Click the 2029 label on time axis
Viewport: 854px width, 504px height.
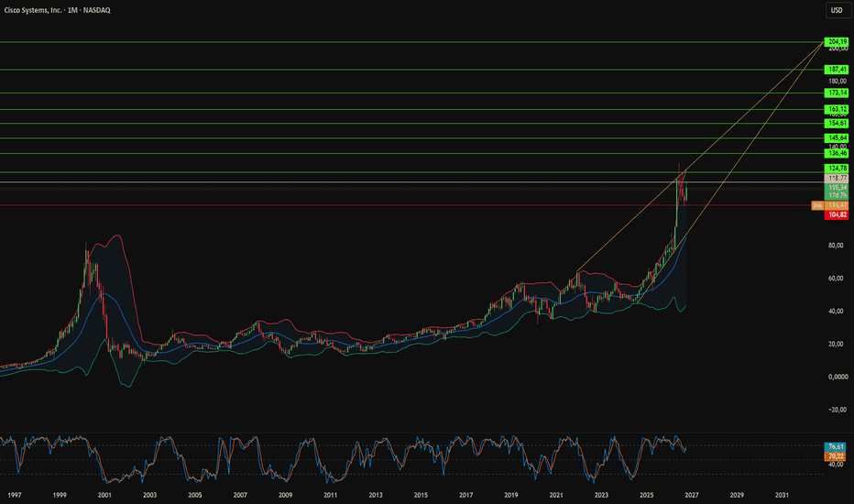tap(737, 495)
